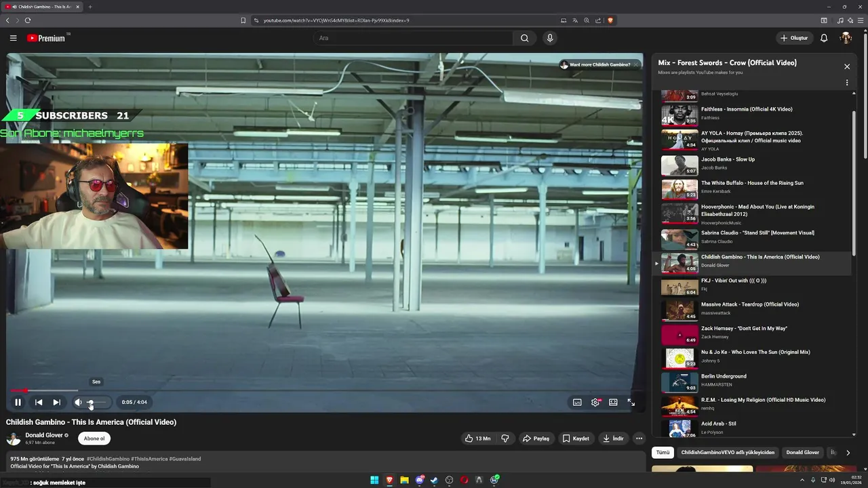Select ChildishGambinoVEVO adlı yükleyiciden chip
868x488 pixels.
click(x=728, y=452)
